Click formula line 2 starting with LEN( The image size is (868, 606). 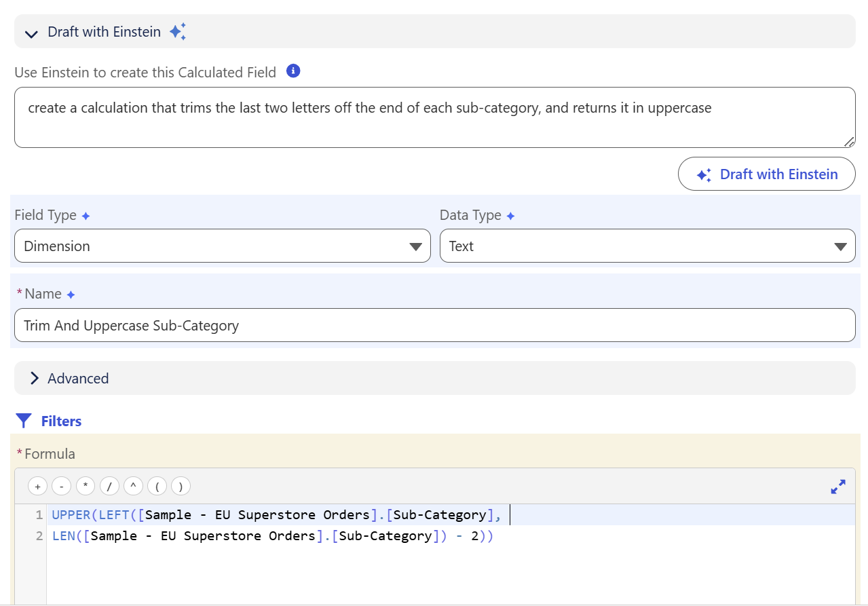(273, 536)
